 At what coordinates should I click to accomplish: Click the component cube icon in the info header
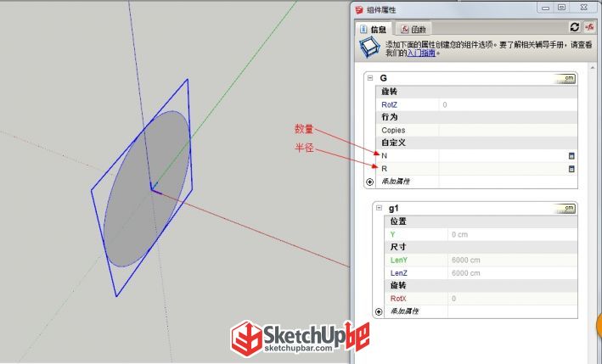coord(369,48)
